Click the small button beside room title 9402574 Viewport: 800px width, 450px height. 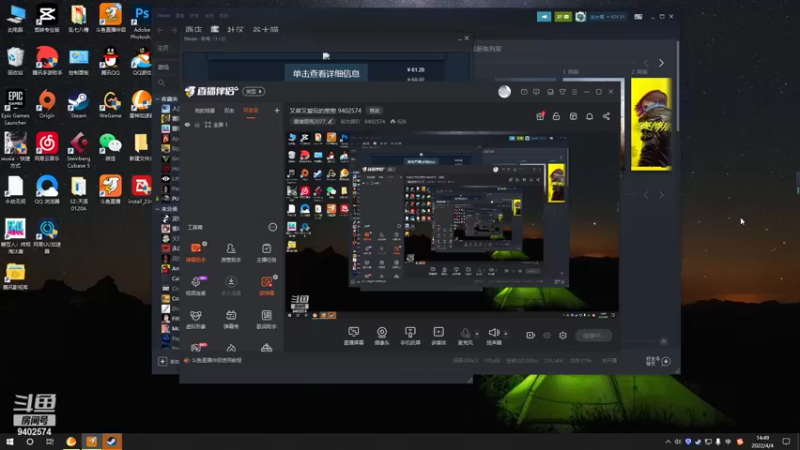pyautogui.click(x=375, y=110)
